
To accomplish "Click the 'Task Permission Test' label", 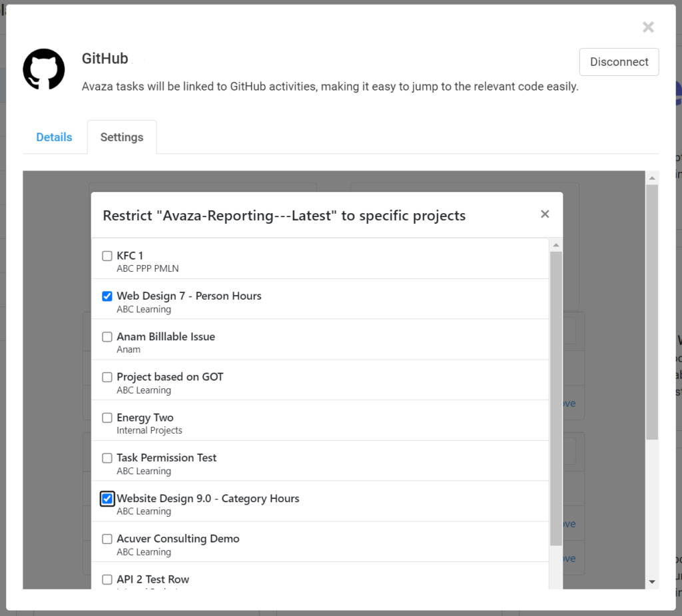I will pos(166,458).
